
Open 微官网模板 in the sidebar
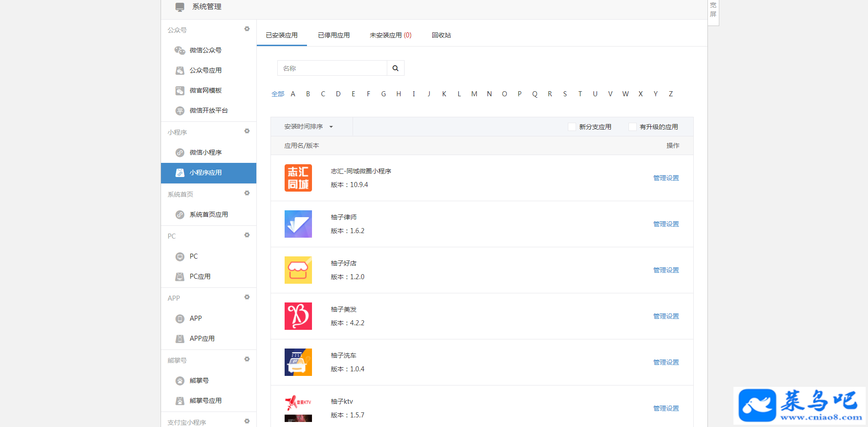tap(208, 90)
